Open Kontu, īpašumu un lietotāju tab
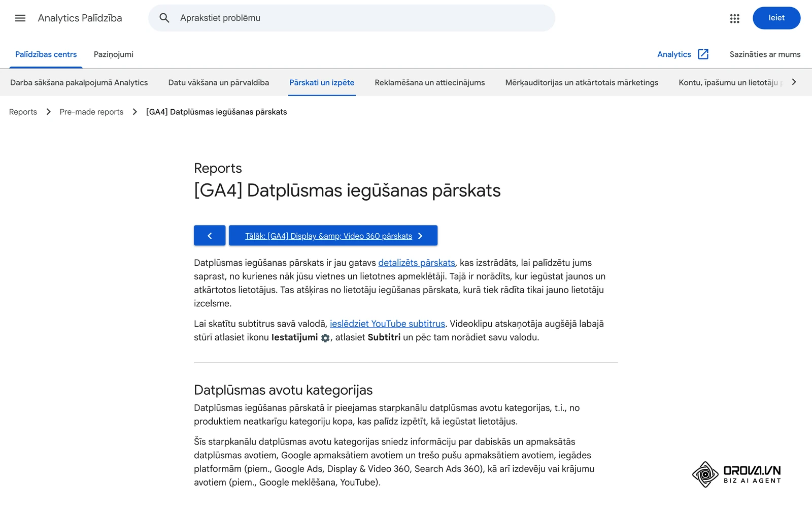This screenshot has width=812, height=508. [730, 83]
